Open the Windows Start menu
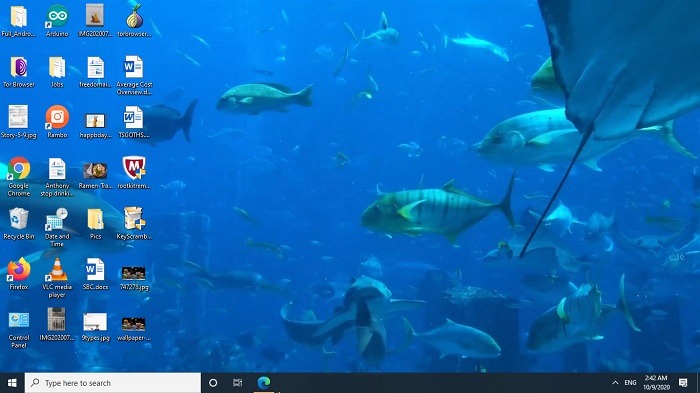 (x=12, y=383)
